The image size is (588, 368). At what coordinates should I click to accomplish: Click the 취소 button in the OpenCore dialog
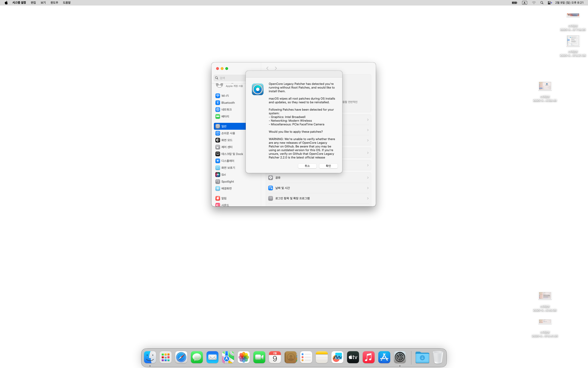[307, 166]
